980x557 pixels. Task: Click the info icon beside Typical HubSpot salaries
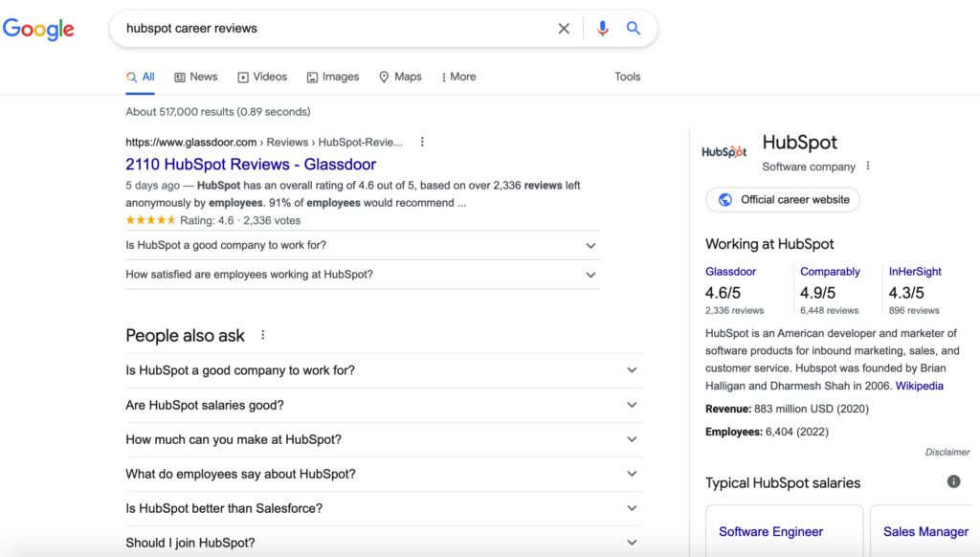click(x=953, y=481)
